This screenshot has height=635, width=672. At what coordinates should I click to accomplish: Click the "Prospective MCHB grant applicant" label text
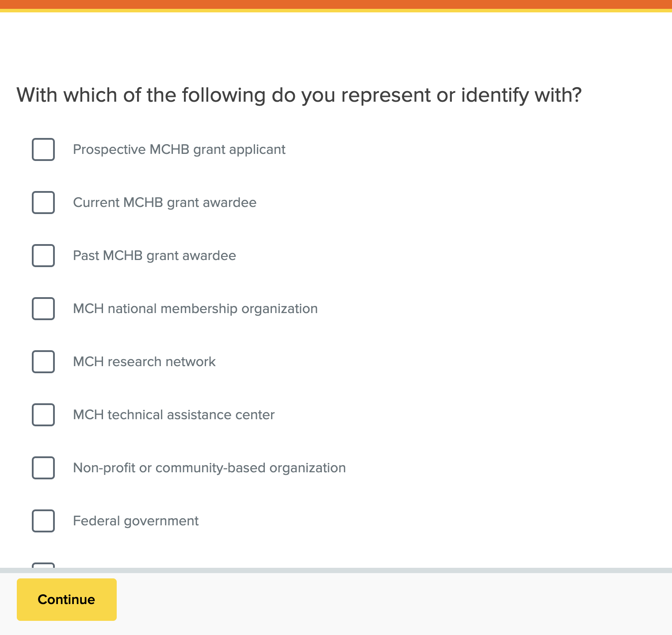pos(179,149)
